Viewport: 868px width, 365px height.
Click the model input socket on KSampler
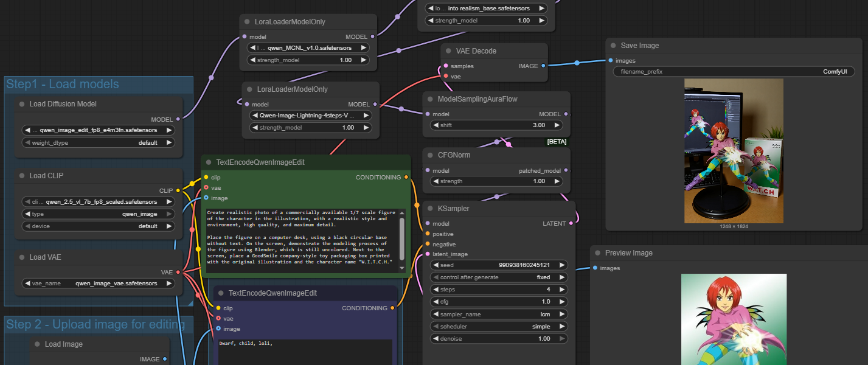point(428,224)
